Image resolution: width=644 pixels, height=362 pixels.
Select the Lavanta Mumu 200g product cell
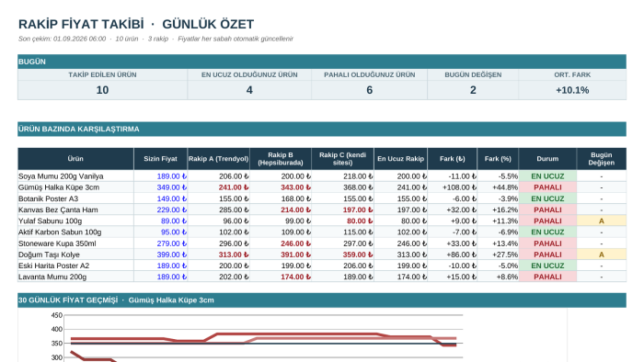[75, 277]
